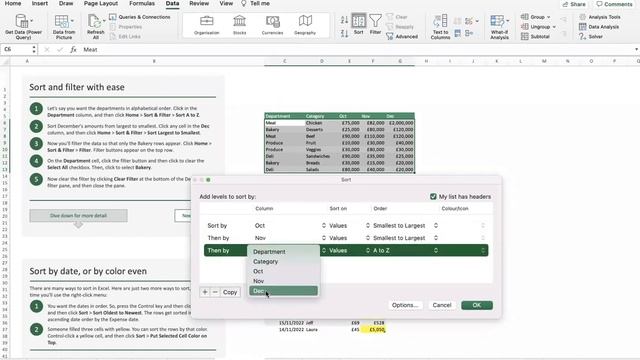Open Get Data (Power Query)
Viewport: 640px width, 360px height.
(23, 26)
